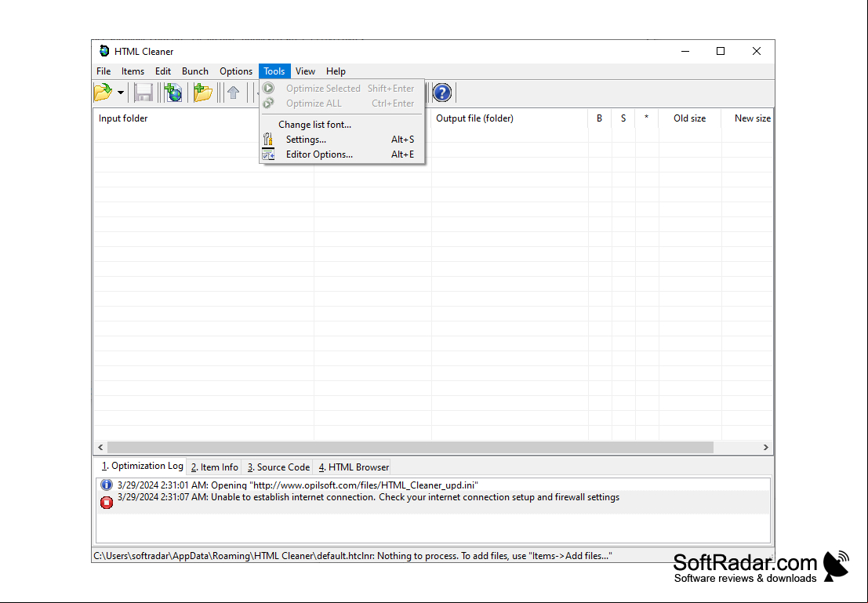Select Change list font... menu entry
The width and height of the screenshot is (868, 603).
(x=342, y=125)
